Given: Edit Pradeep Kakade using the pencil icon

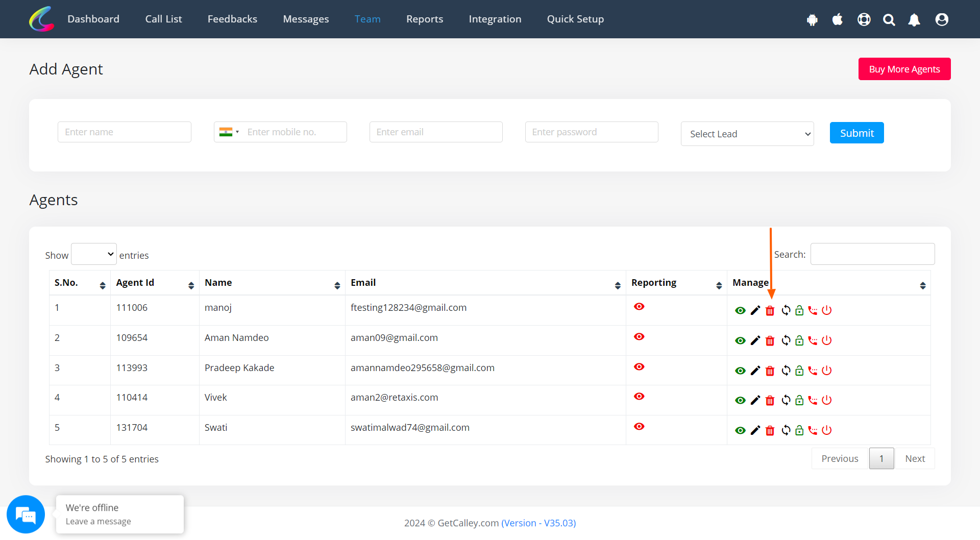Looking at the screenshot, I should click(x=755, y=371).
